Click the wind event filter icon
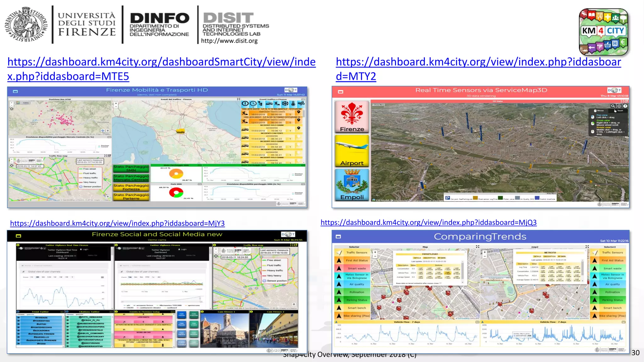The image size is (644, 362). pyautogui.click(x=301, y=103)
